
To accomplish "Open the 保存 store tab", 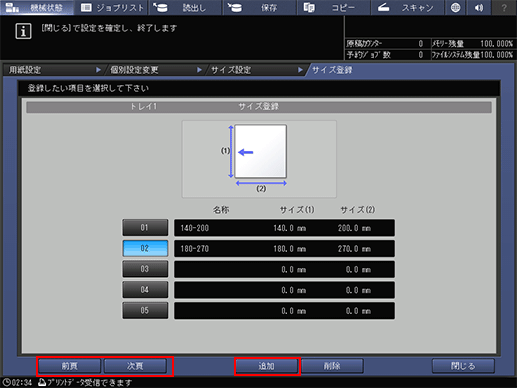I will (x=259, y=7).
